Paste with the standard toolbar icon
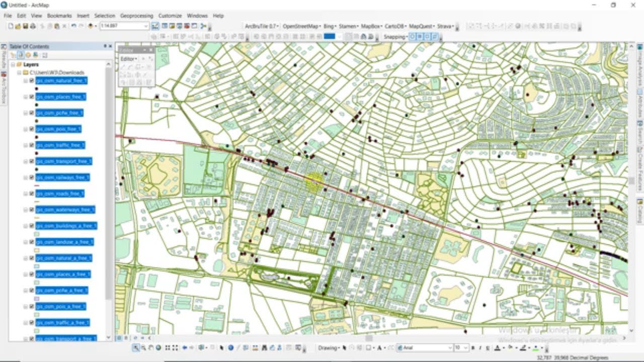Image resolution: width=644 pixels, height=362 pixels. click(57, 26)
